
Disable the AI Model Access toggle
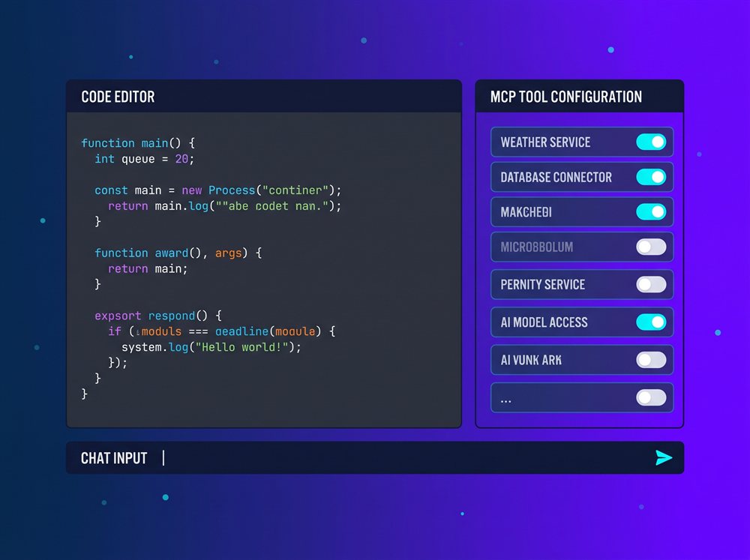[651, 322]
